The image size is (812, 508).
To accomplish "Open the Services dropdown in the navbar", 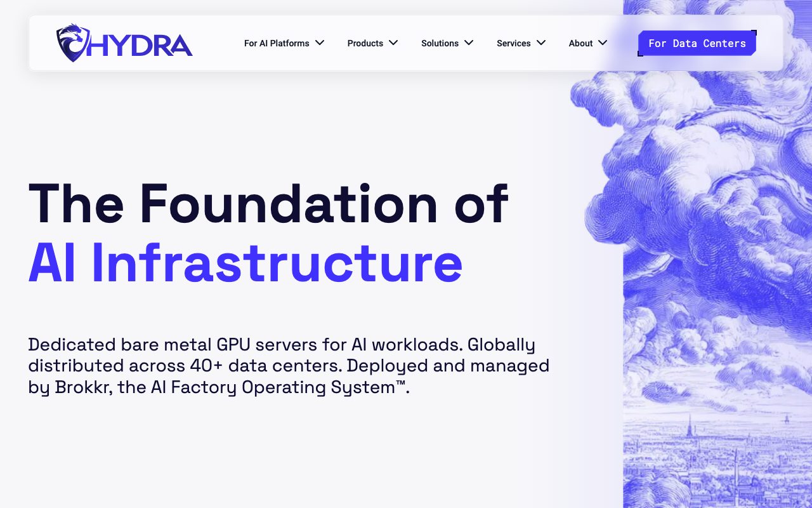I will (521, 43).
